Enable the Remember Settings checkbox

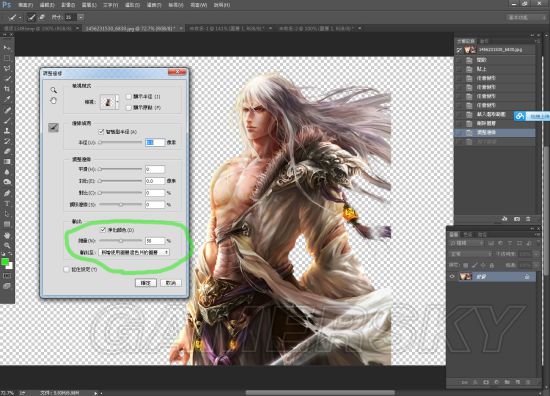coord(66,269)
